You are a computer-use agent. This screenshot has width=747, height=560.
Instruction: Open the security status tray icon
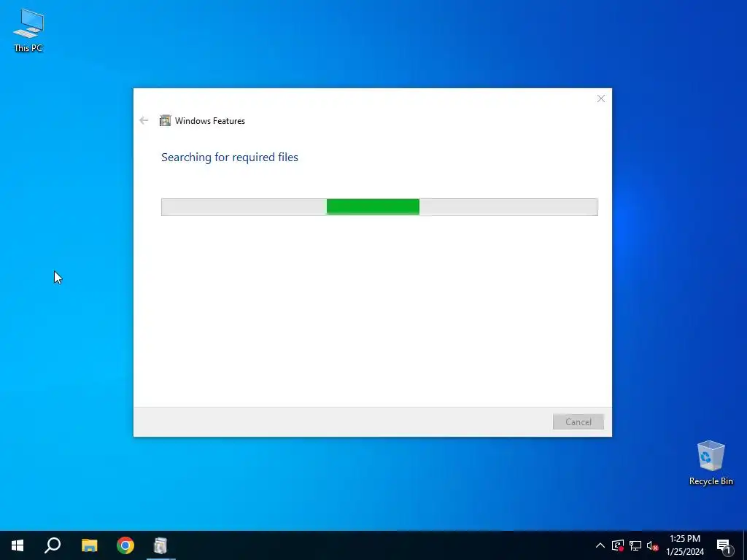pos(618,545)
